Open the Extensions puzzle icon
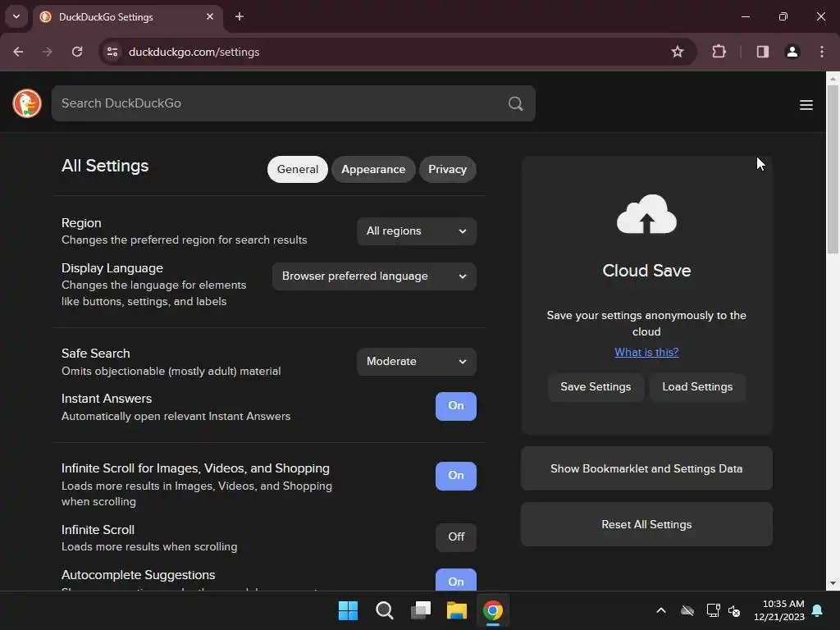The width and height of the screenshot is (840, 630). tap(719, 52)
